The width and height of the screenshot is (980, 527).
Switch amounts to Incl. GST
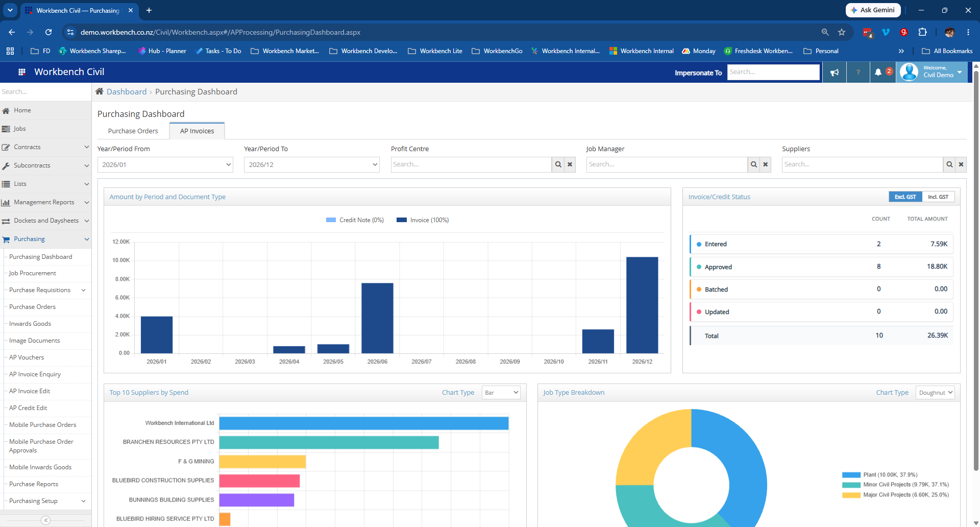(x=938, y=197)
